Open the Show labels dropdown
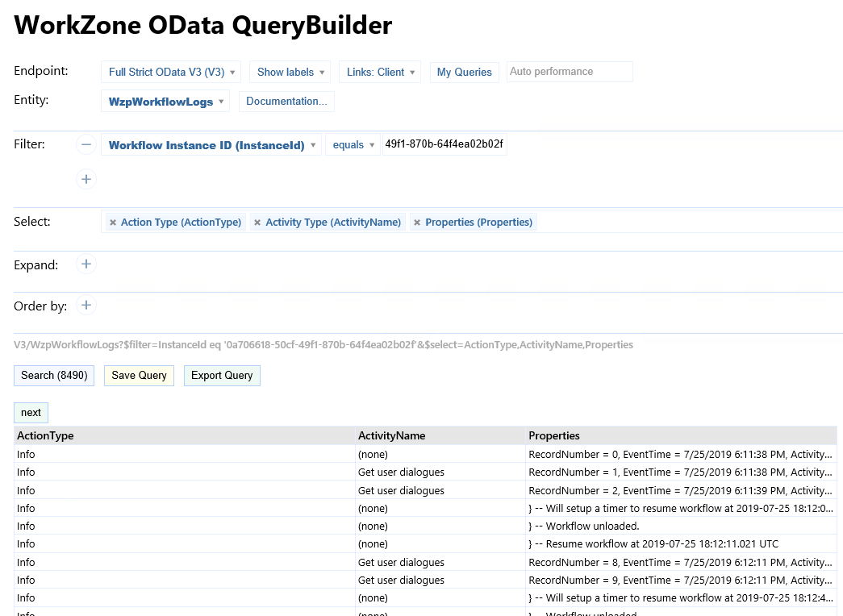The width and height of the screenshot is (843, 616). click(290, 73)
